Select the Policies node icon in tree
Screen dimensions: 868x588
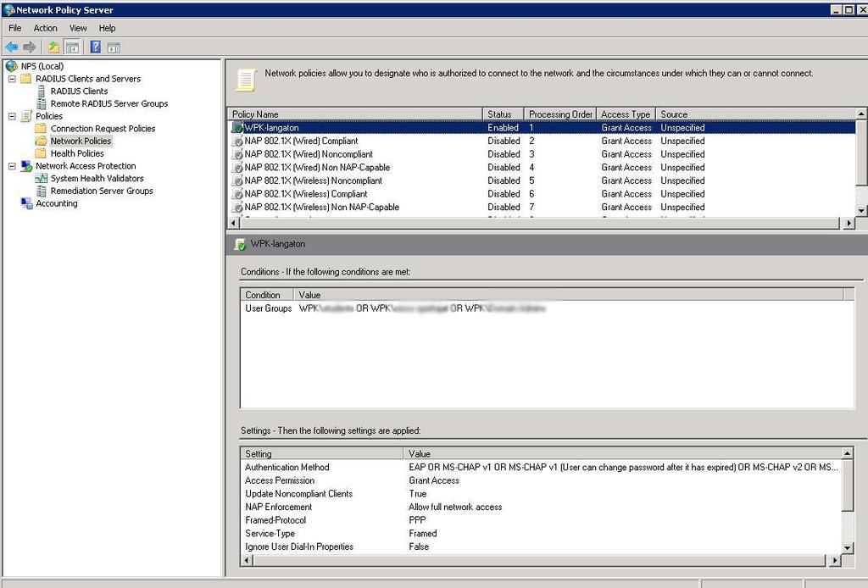click(26, 116)
